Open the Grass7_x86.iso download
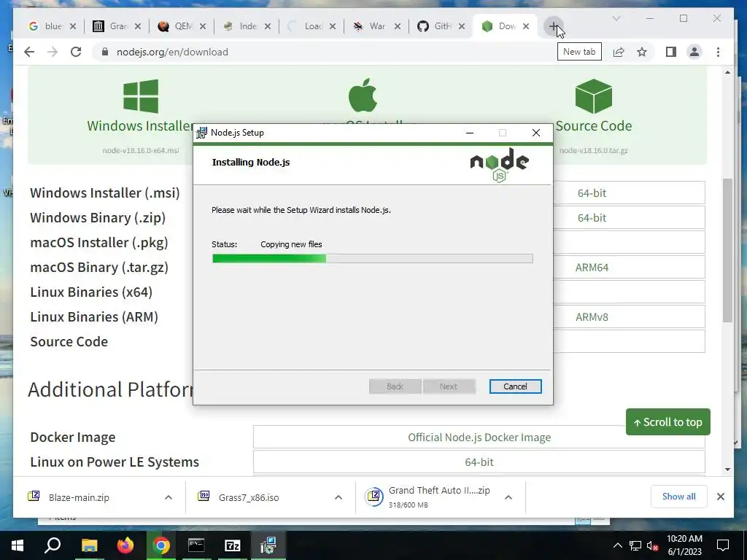 click(248, 497)
